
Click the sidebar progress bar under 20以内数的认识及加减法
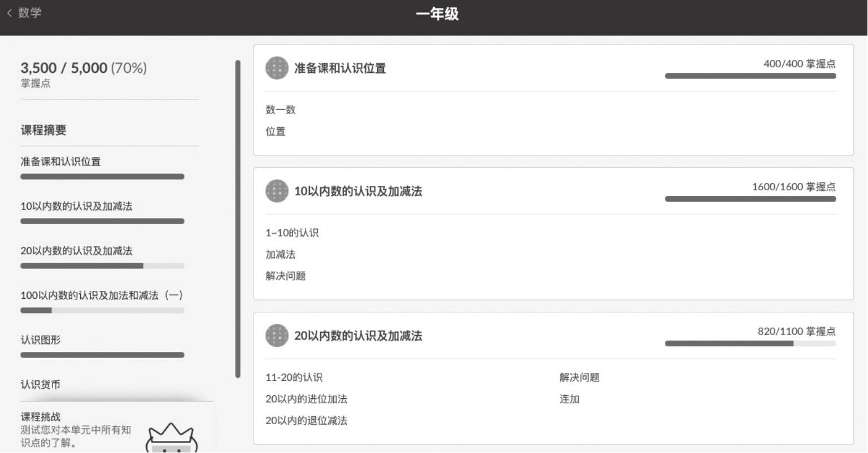click(102, 266)
